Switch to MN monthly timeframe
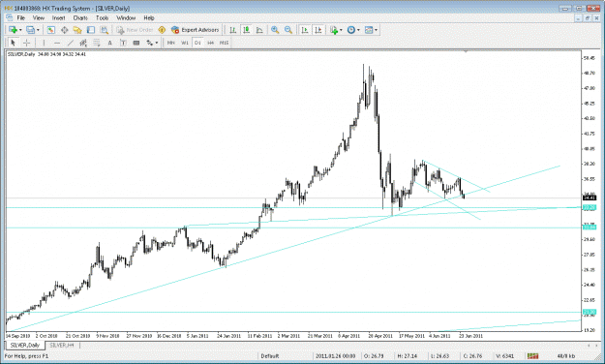The height and width of the screenshot is (364, 605). (171, 43)
